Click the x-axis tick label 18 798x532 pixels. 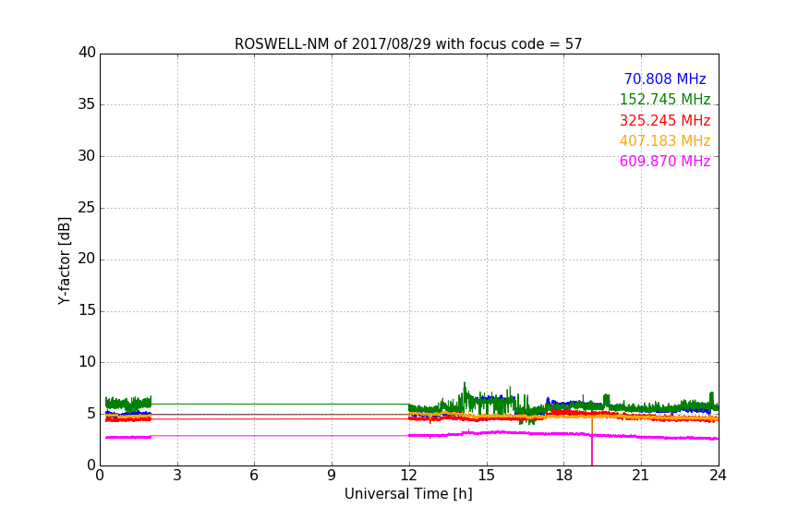pos(563,476)
